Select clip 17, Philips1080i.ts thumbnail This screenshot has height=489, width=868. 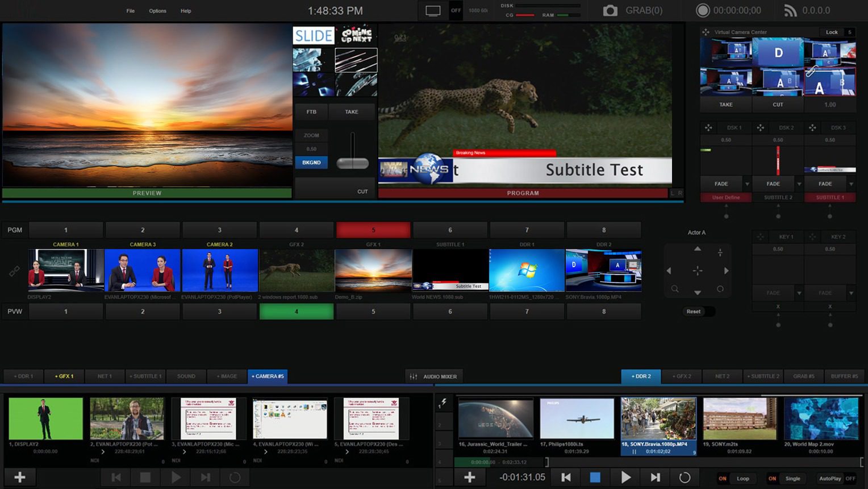[577, 418]
